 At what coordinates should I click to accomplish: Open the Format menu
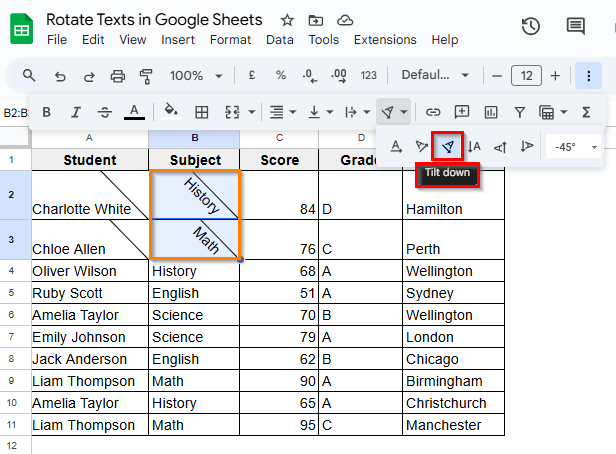click(230, 40)
